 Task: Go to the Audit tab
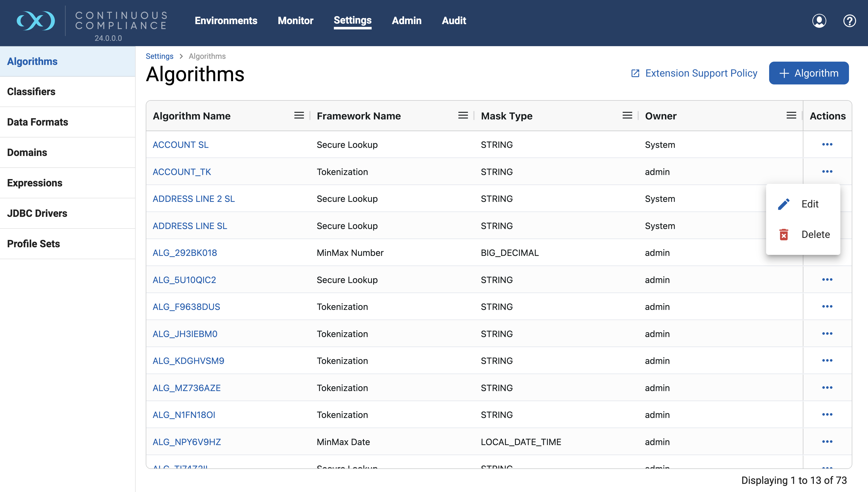[454, 21]
